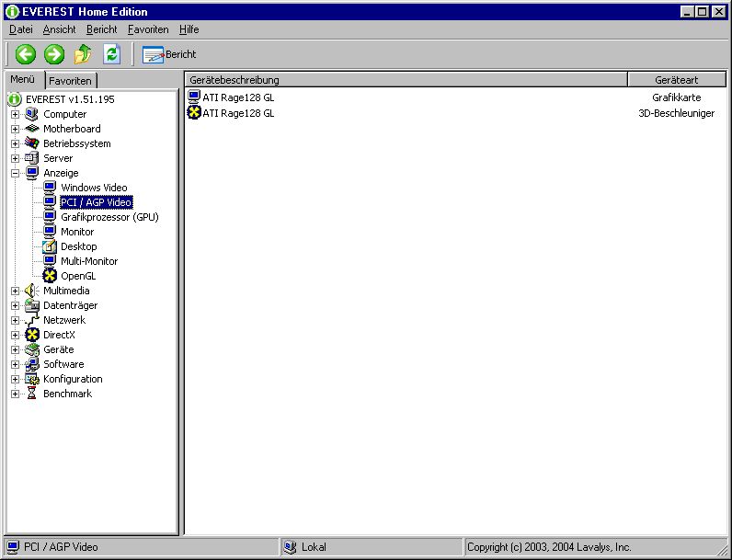Expand the Datenträger tree node
732x560 pixels.
[15, 305]
